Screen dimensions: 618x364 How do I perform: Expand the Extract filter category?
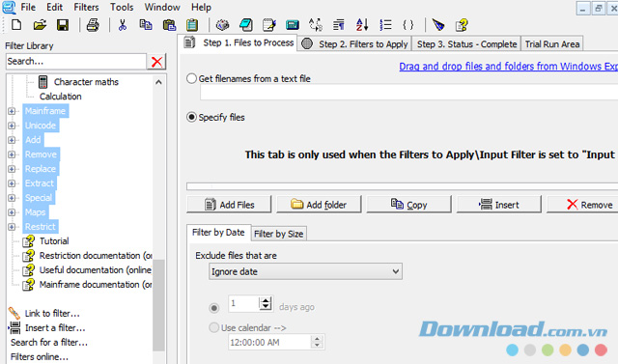click(12, 183)
